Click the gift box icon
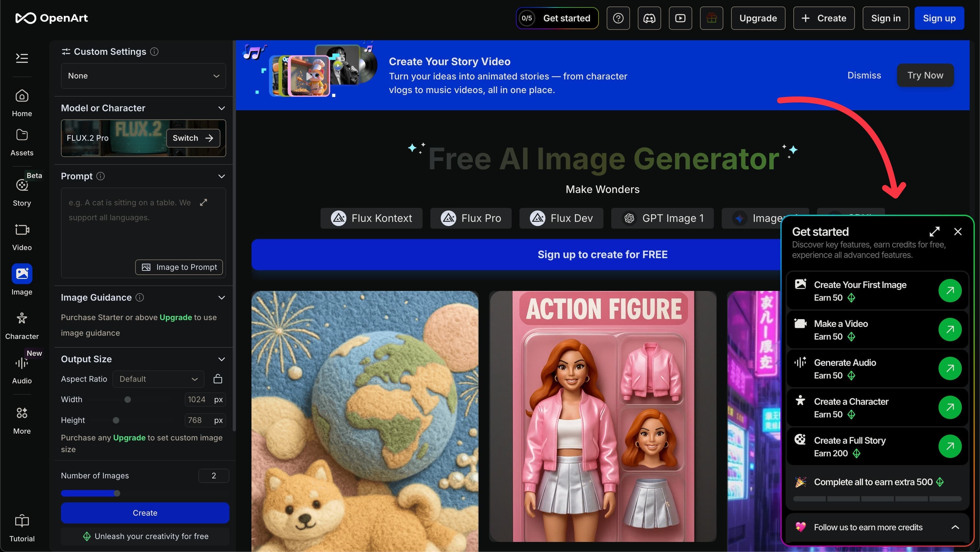Image resolution: width=980 pixels, height=552 pixels. [711, 18]
